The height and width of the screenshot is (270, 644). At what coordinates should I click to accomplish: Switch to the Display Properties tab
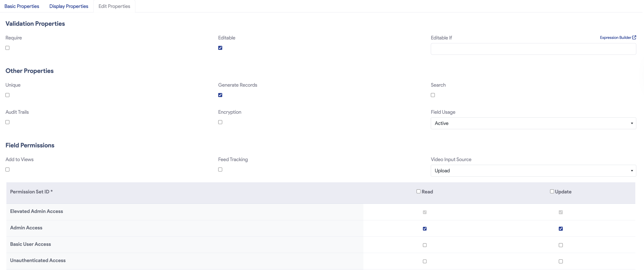tap(68, 6)
